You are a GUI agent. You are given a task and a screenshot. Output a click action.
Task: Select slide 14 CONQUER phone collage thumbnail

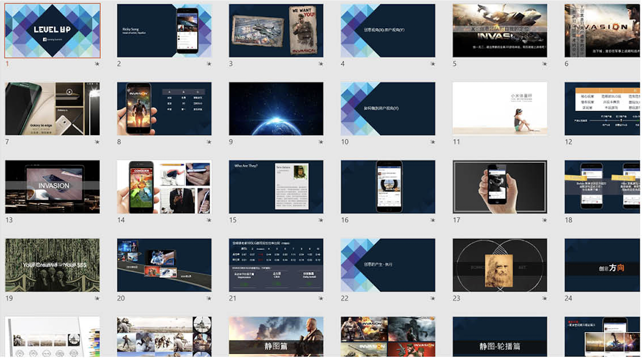click(x=164, y=187)
